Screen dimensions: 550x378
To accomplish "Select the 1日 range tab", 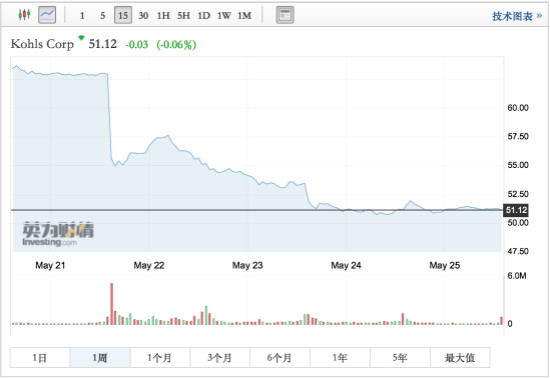I will 40,358.
